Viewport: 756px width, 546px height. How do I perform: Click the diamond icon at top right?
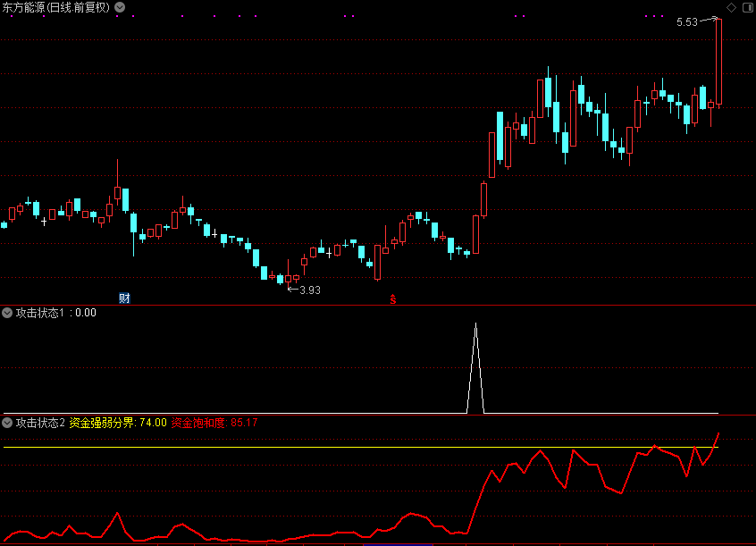[x=731, y=7]
